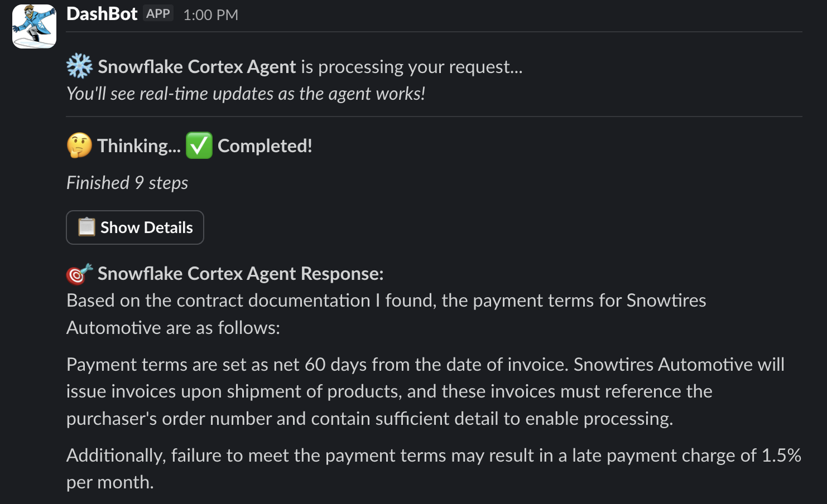
Task: Click the italic "real-time updates" notice line
Action: (246, 94)
